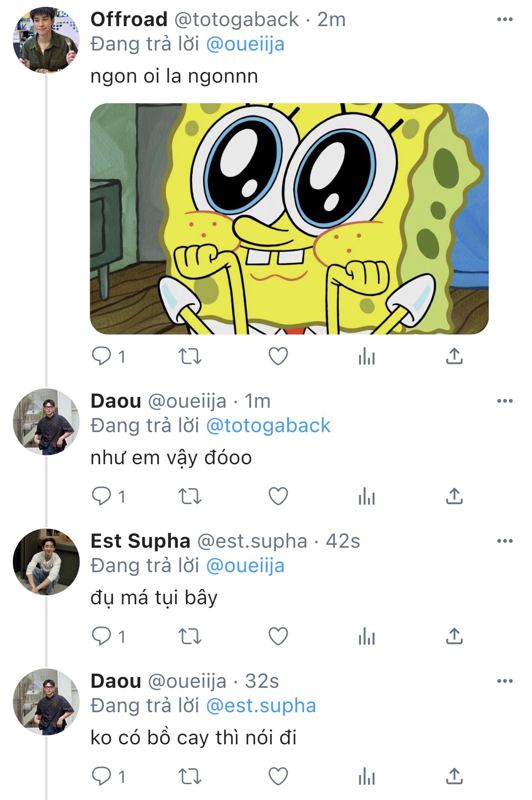Open @totogaback mention link in Daou's reply
This screenshot has height=800, width=532.
[x=268, y=426]
